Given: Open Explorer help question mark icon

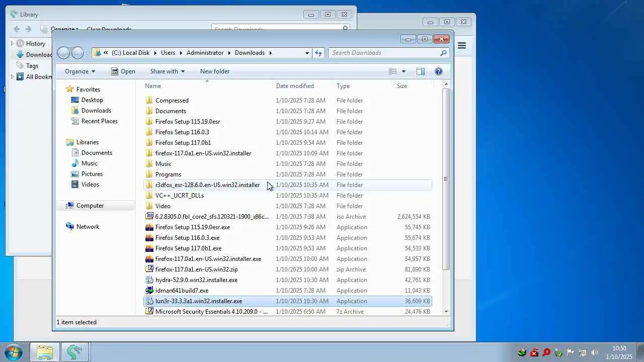Looking at the screenshot, I should (438, 71).
